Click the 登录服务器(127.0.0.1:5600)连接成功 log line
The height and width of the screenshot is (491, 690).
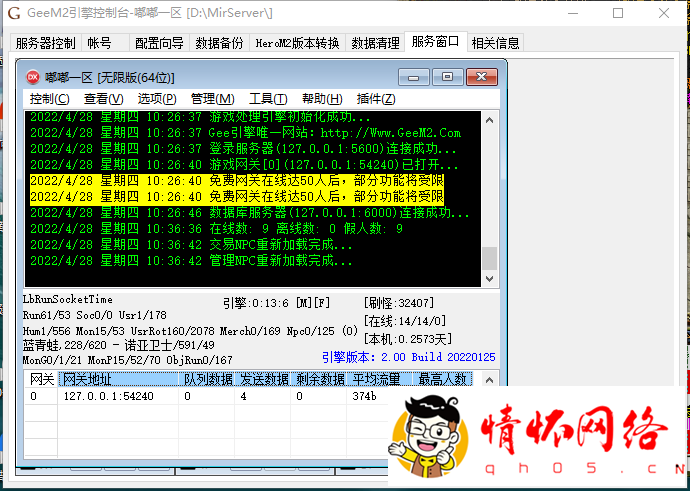(243, 149)
